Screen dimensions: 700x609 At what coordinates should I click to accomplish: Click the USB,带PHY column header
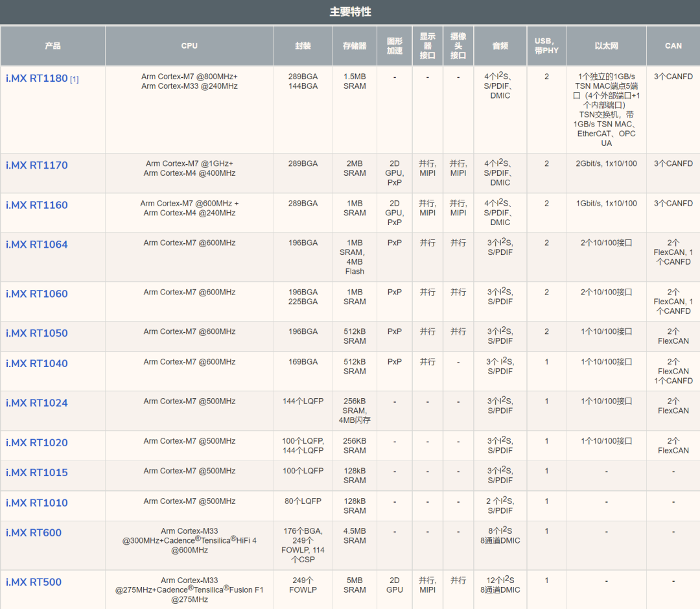click(546, 45)
